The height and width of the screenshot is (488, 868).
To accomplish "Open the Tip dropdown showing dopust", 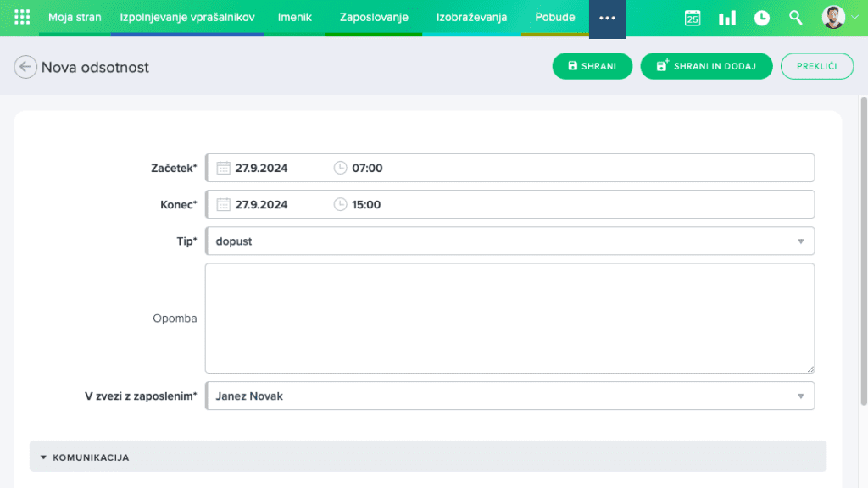I will coord(509,241).
